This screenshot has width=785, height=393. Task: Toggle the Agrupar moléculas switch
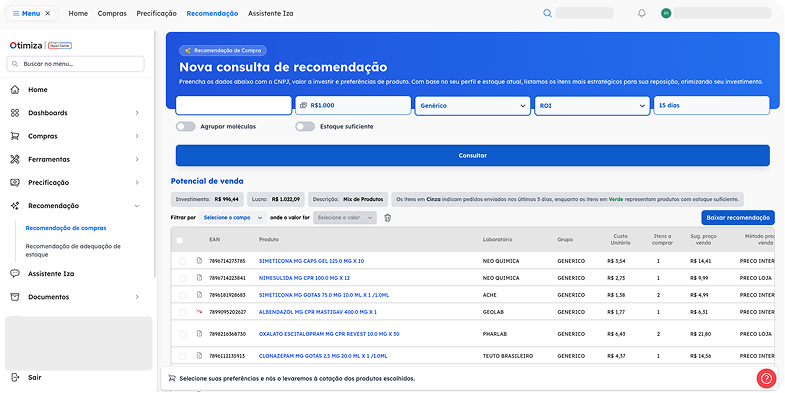(x=186, y=127)
